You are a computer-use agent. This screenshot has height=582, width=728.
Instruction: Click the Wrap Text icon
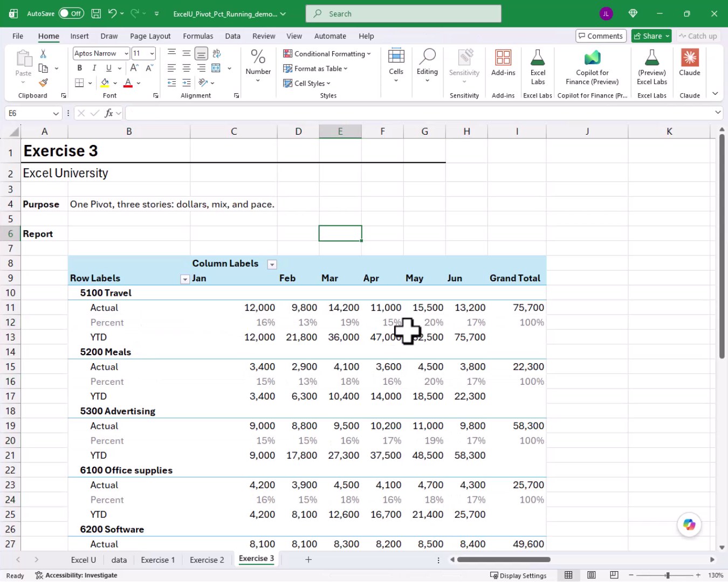(216, 53)
